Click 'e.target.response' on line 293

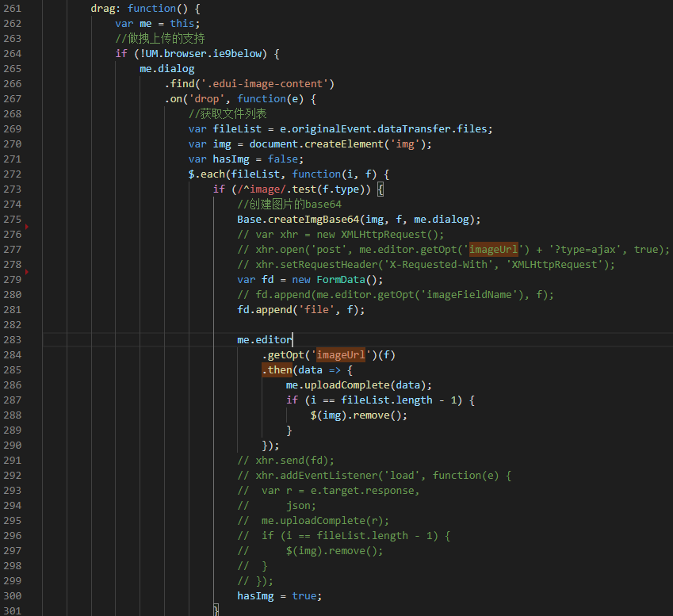tap(361, 491)
